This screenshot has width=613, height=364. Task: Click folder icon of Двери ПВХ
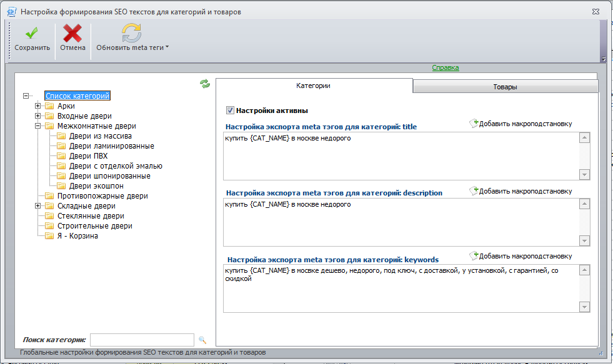(61, 156)
